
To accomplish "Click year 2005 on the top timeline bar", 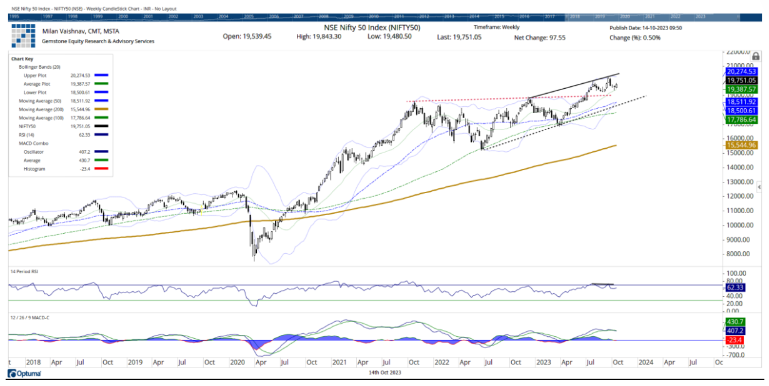I will point(249,16).
